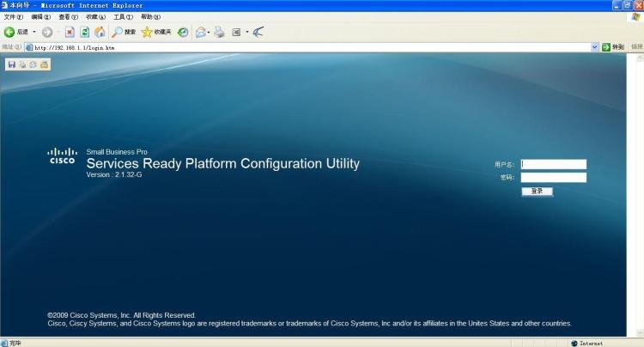This screenshot has width=644, height=347.
Task: Click the 'Small Business Pro' text
Action: coord(117,152)
